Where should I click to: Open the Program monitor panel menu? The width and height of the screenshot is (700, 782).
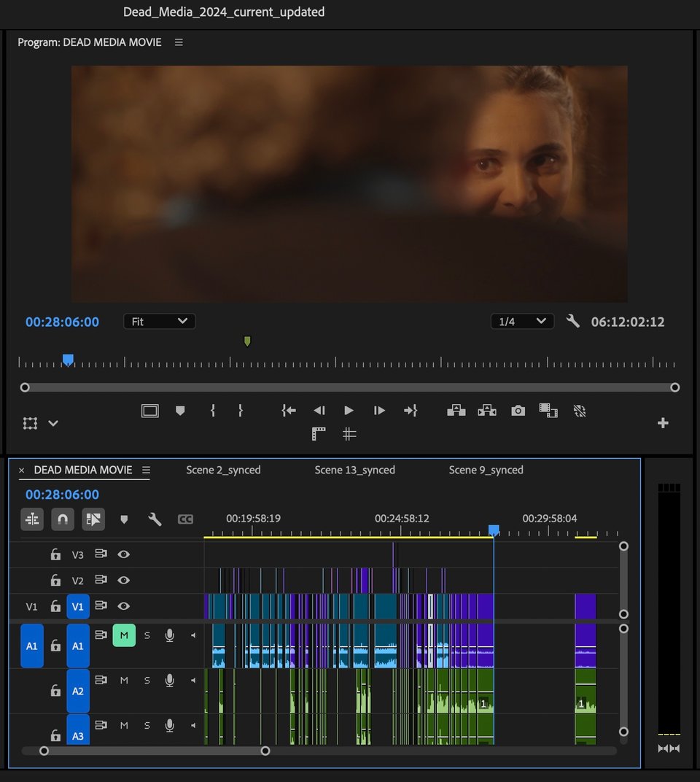[x=179, y=42]
